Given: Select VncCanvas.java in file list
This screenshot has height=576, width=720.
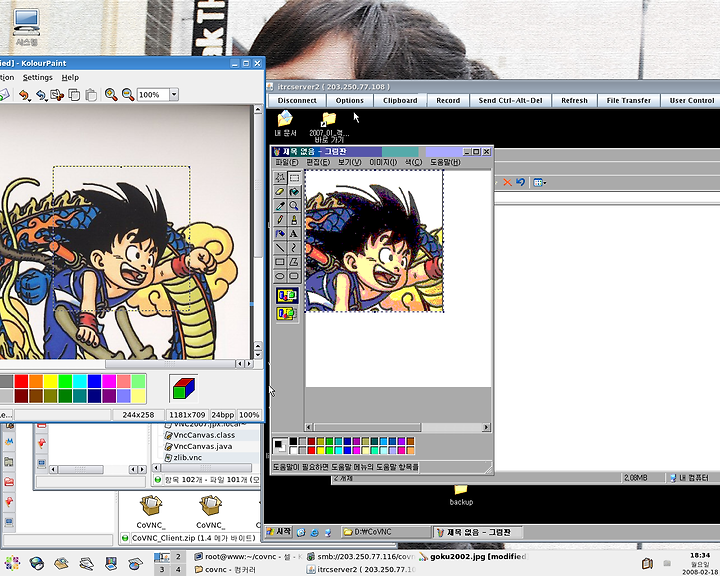Looking at the screenshot, I should 203,446.
